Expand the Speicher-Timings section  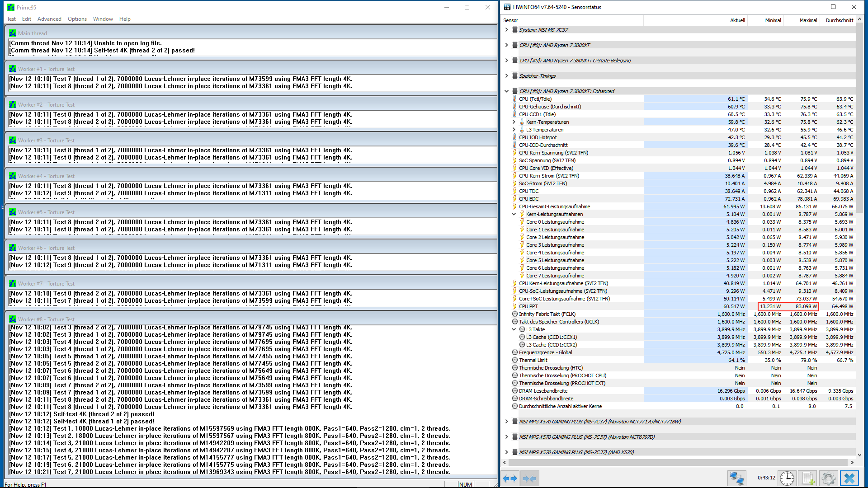pos(506,76)
